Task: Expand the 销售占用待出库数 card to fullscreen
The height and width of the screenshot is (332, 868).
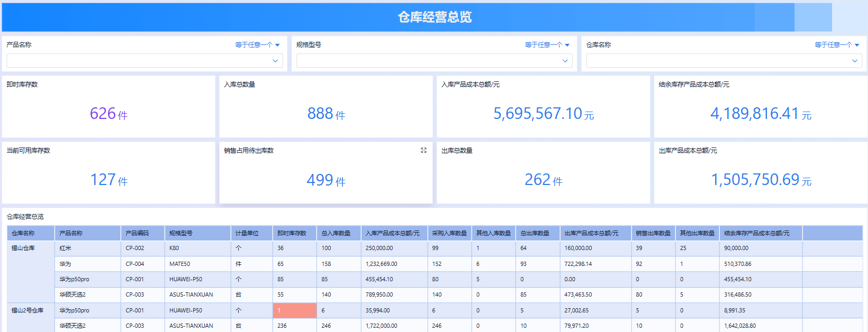Action: [x=423, y=150]
